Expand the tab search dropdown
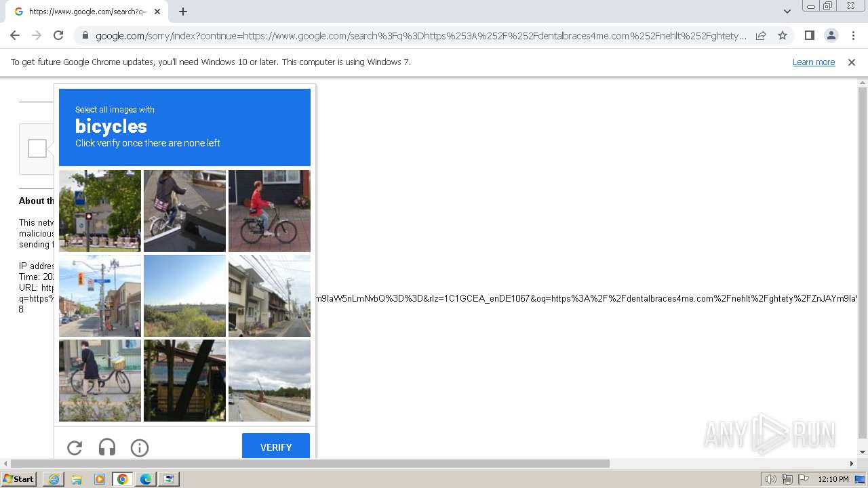 [787, 12]
